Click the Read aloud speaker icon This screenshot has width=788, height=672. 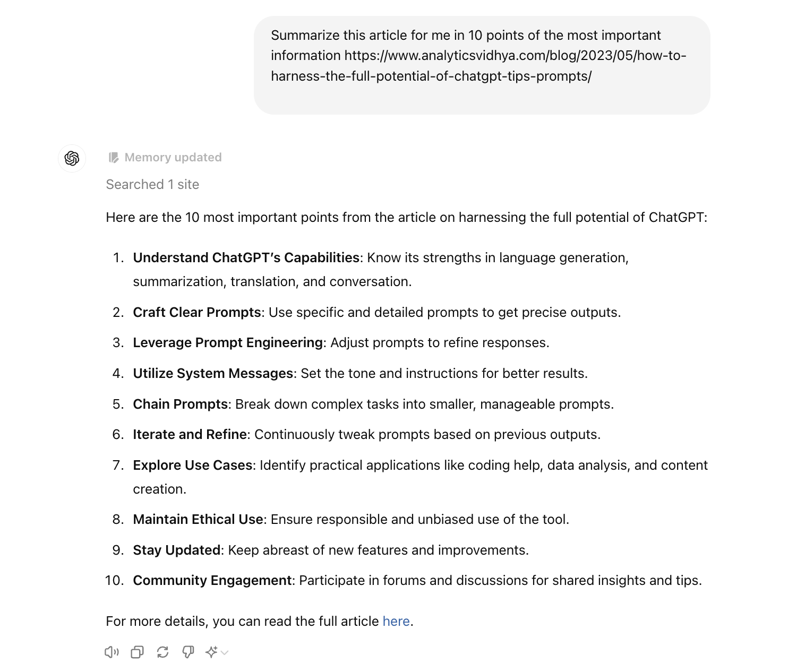click(x=112, y=652)
